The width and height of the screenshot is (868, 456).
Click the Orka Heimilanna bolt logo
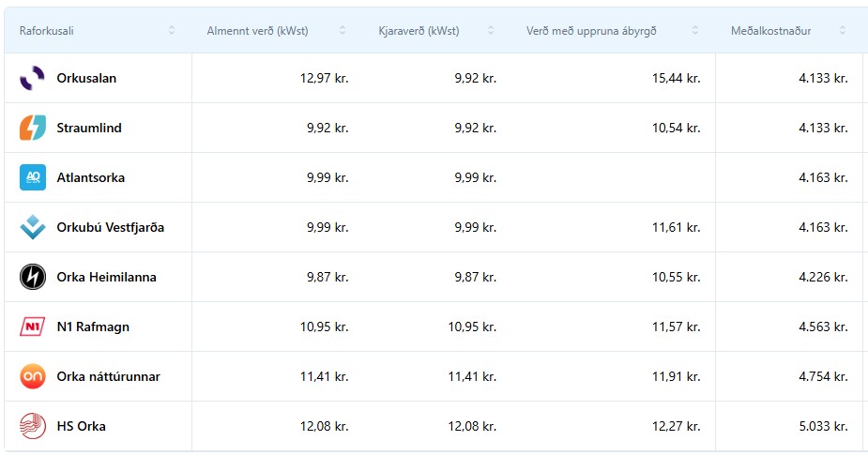(32, 277)
